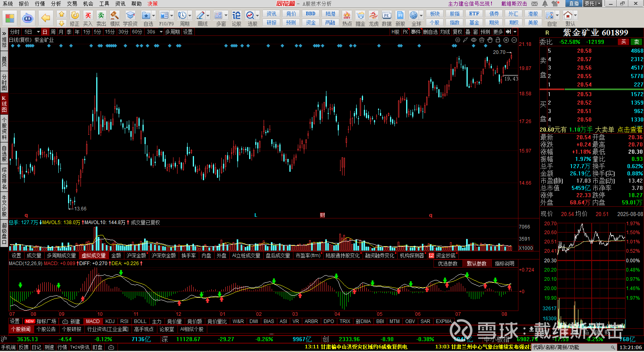
Task: Click the 默认参数 button
Action: pyautogui.click(x=477, y=263)
